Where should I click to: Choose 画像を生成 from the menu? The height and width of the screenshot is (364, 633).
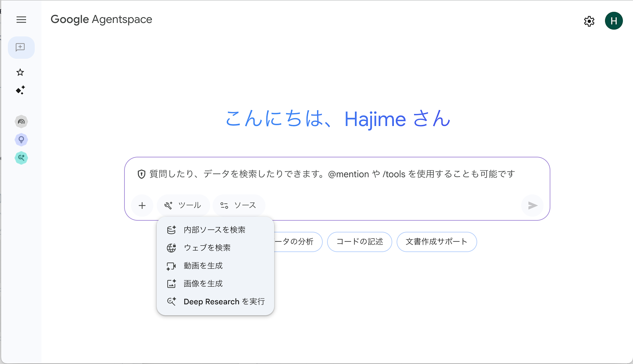215,284
